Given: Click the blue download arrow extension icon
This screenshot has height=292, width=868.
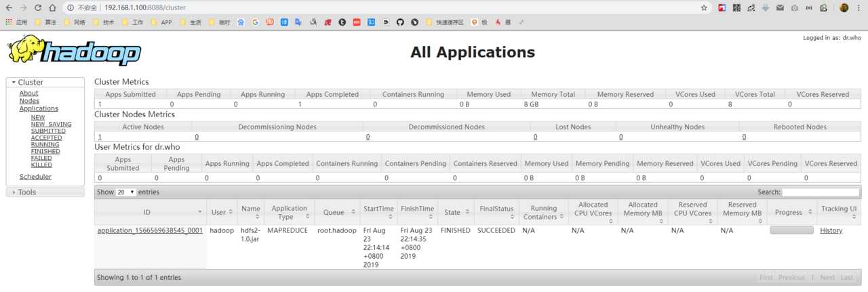Looking at the screenshot, I should pos(766,7).
